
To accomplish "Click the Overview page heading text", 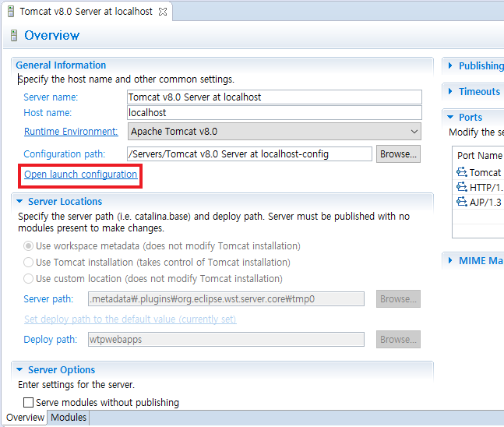I will coord(51,35).
